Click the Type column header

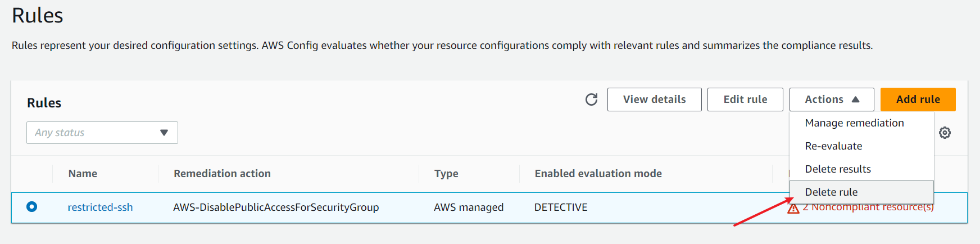446,174
